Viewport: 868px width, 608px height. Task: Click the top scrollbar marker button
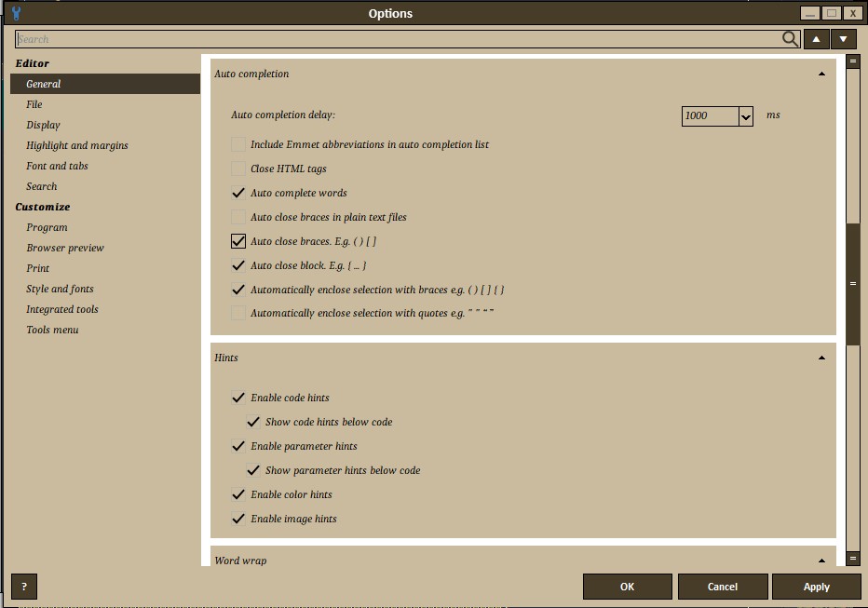tap(852, 61)
